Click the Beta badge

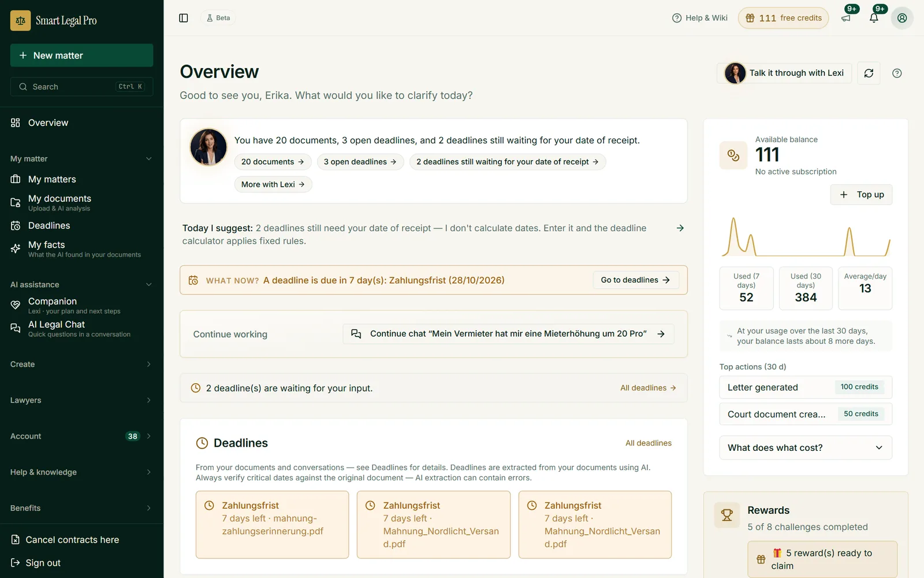tap(218, 18)
